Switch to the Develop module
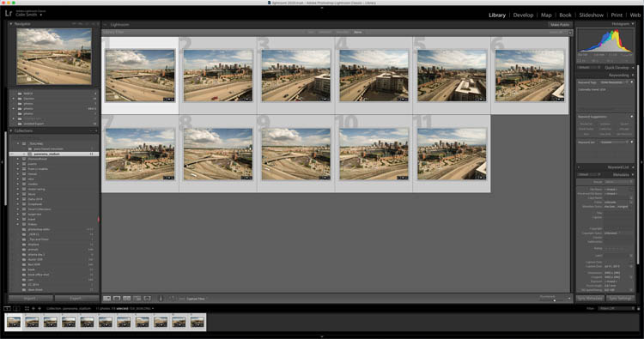The width and height of the screenshot is (644, 339). (x=523, y=15)
